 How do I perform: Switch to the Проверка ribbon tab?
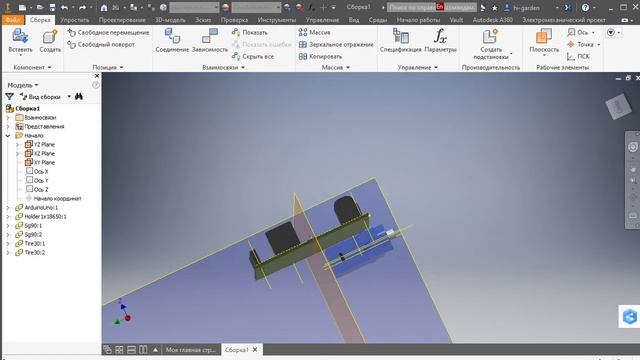click(x=234, y=20)
